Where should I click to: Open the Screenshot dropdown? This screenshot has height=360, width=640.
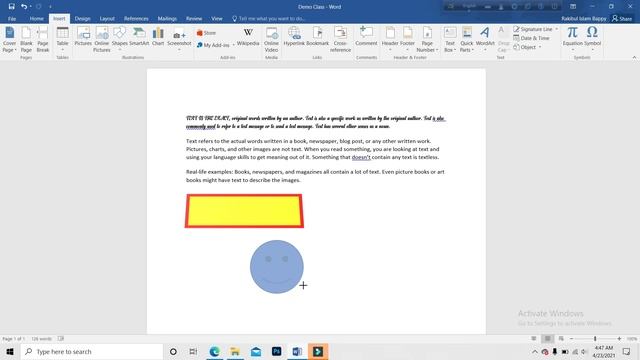pos(179,39)
